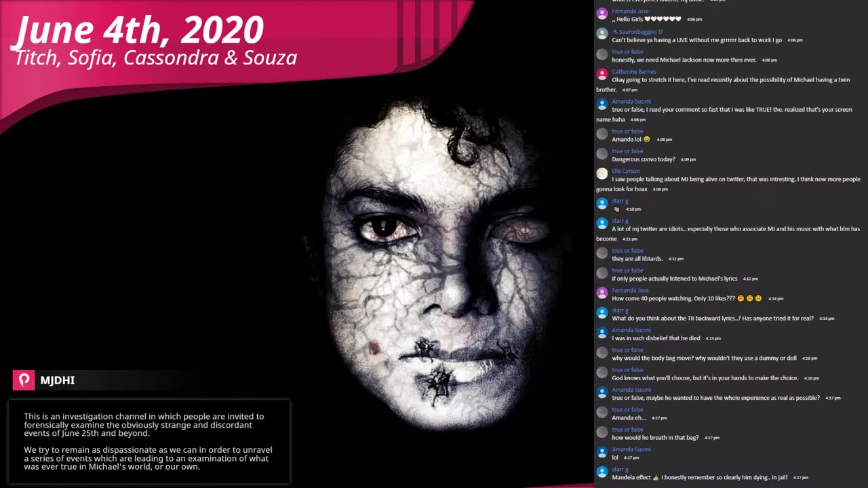Click starr g's name above 'What do you think about the TII'
This screenshot has height=488, width=868.
(x=620, y=310)
